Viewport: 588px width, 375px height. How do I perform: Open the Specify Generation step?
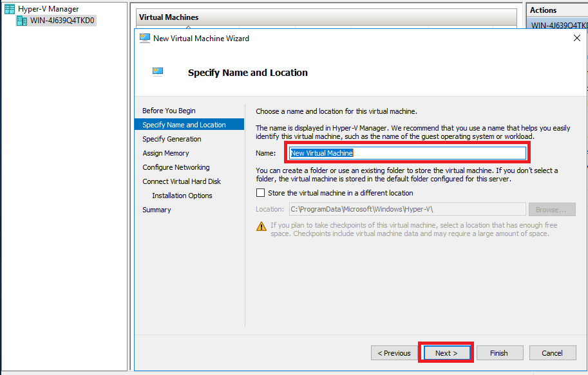click(171, 138)
